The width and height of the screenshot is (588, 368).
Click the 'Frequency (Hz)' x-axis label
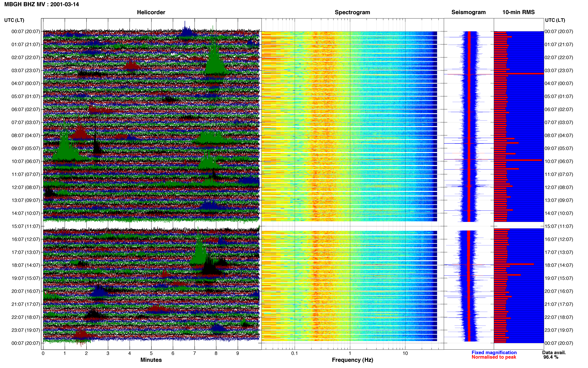tap(352, 360)
